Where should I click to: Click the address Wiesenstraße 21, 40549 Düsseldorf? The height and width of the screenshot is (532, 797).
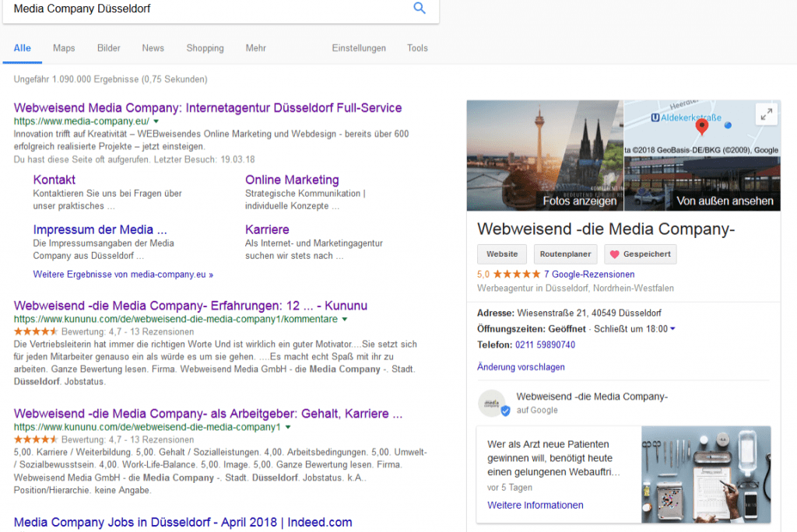tap(589, 313)
